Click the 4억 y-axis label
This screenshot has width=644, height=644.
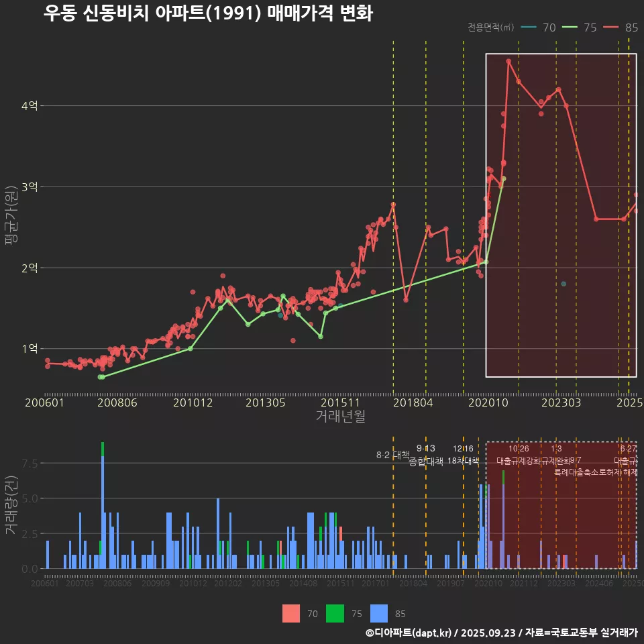click(30, 106)
